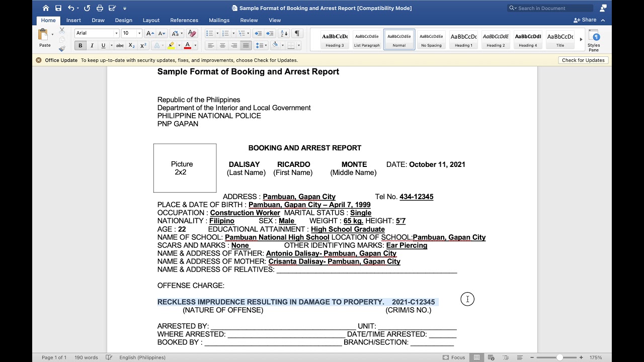Enable Focus mode

[x=454, y=357]
